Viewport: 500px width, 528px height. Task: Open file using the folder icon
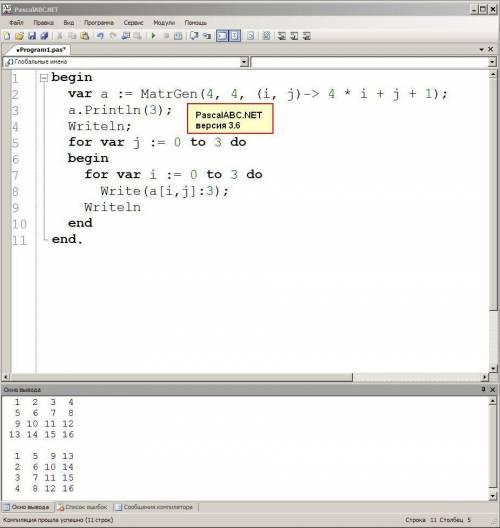pyautogui.click(x=20, y=36)
